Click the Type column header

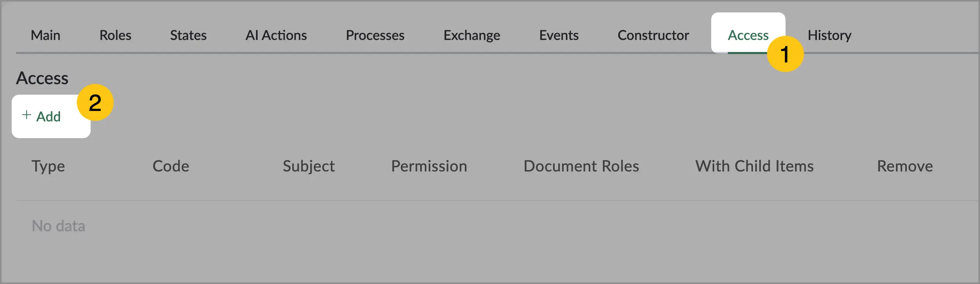point(48,166)
